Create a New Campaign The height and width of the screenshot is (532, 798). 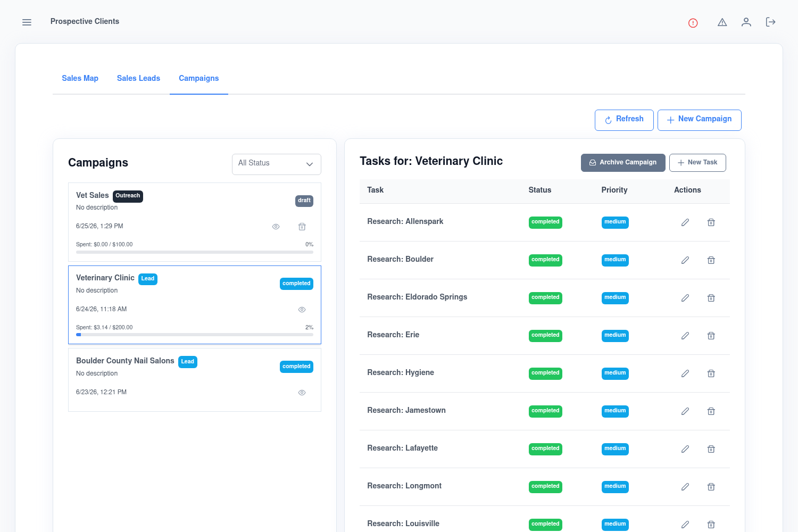[x=699, y=120]
